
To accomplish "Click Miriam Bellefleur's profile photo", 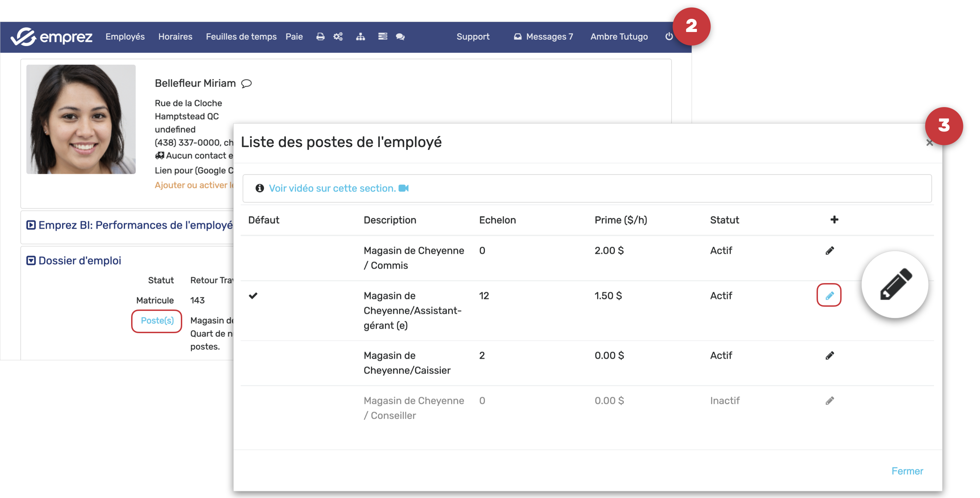I will pyautogui.click(x=81, y=119).
